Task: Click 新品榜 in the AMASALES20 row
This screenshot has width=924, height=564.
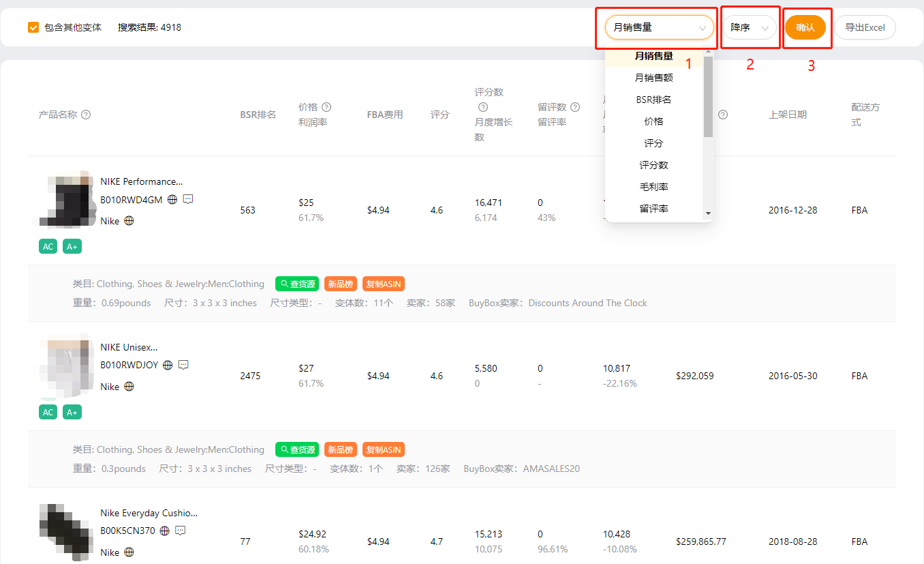Action: (341, 449)
